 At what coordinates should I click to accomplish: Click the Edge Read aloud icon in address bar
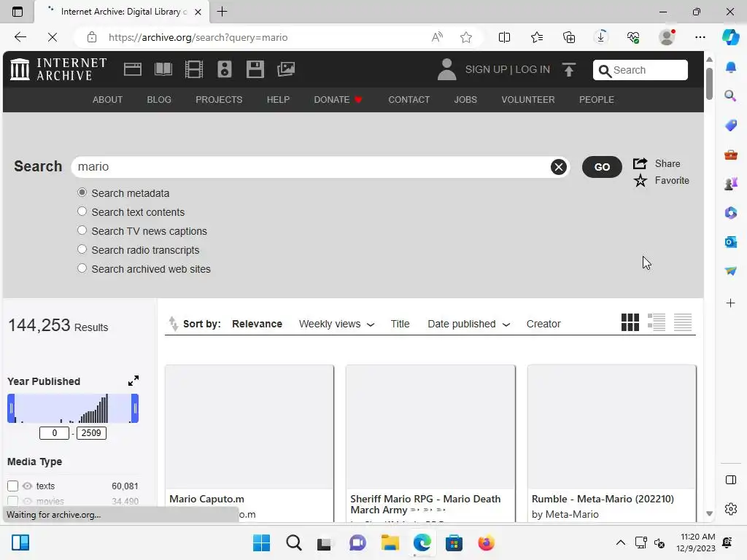(437, 37)
